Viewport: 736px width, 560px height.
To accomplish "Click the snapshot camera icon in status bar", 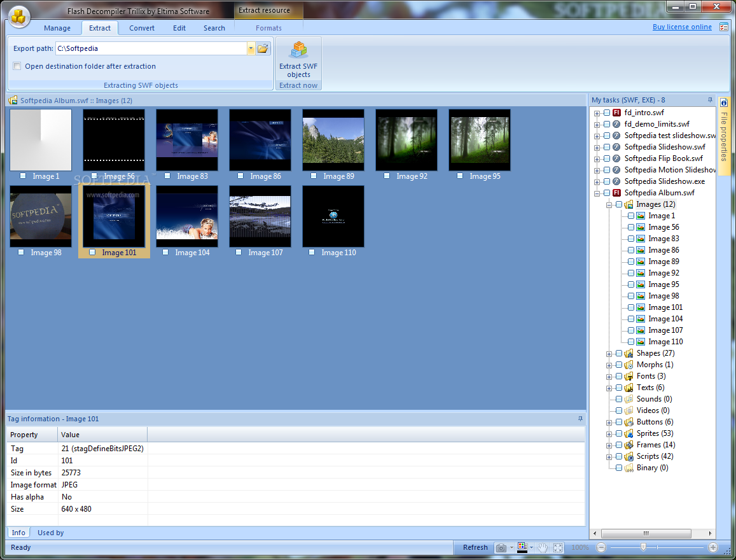I will [501, 547].
